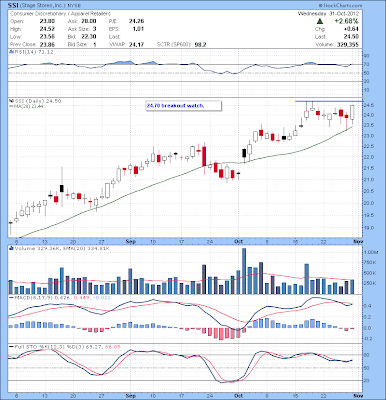Click the 750K tick on the volume axis
386x400 pixels.
[369, 263]
